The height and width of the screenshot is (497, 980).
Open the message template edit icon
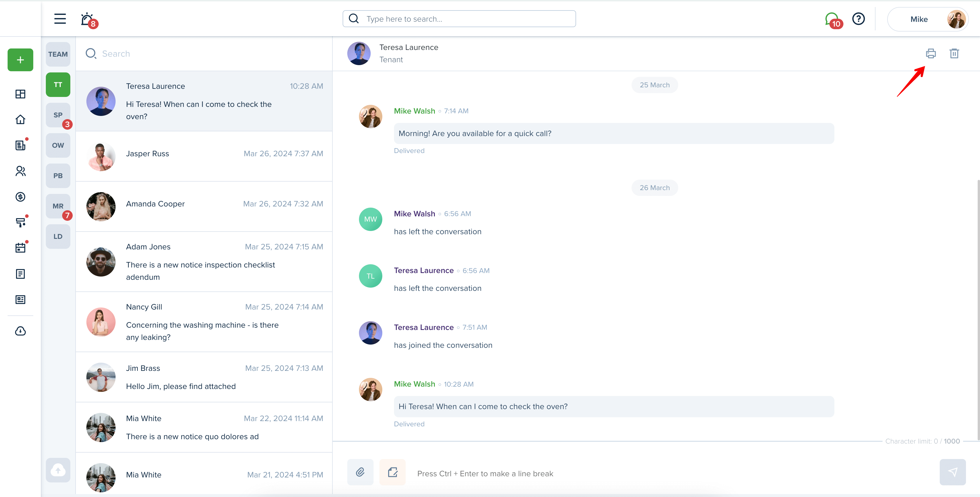point(392,472)
